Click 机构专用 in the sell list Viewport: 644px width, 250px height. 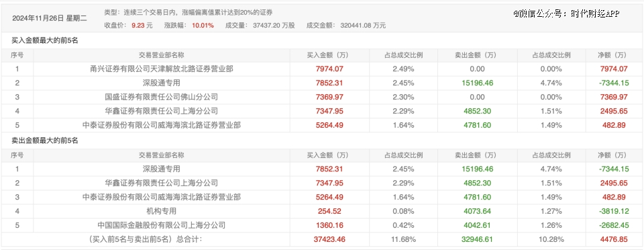coord(162,211)
